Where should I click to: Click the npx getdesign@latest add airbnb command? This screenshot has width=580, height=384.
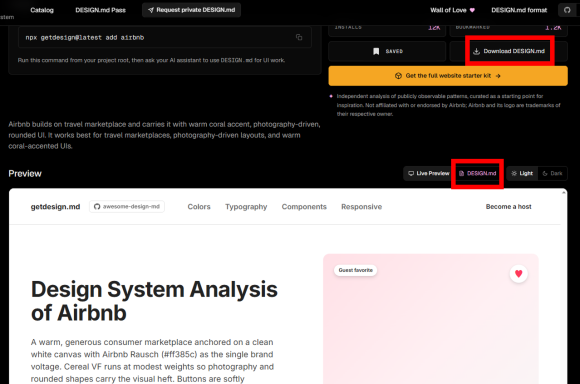coord(85,37)
